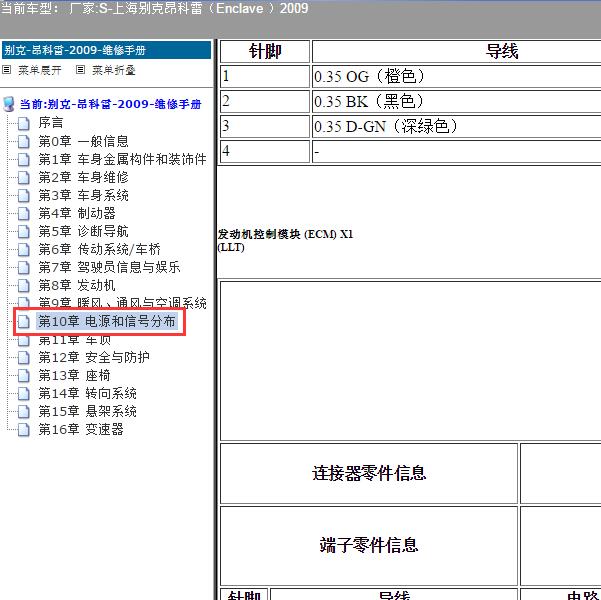This screenshot has height=600, width=601.
Task: Click the expand icon beside 菜单展开
Action: pos(7,70)
